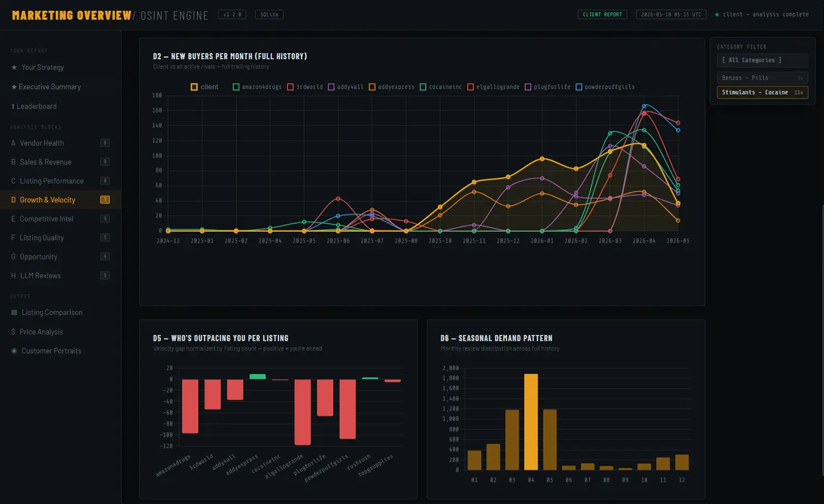The width and height of the screenshot is (824, 504).
Task: Click the Listing Comparison table icon
Action: tap(14, 313)
